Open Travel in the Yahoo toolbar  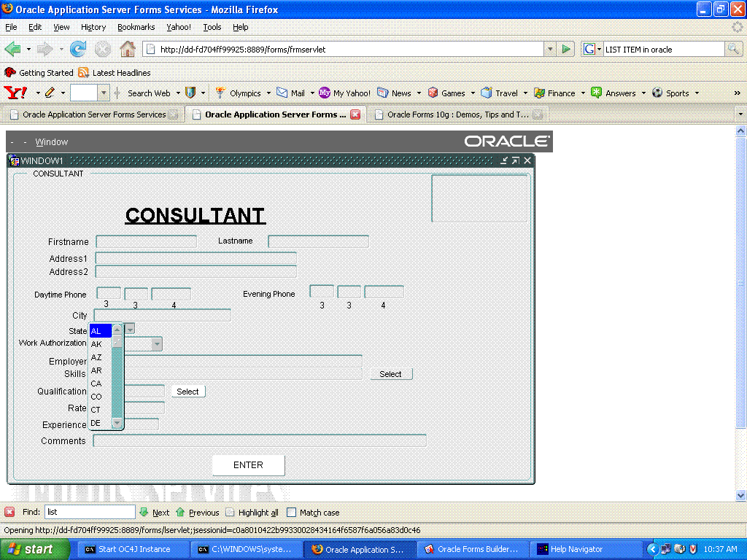(499, 93)
